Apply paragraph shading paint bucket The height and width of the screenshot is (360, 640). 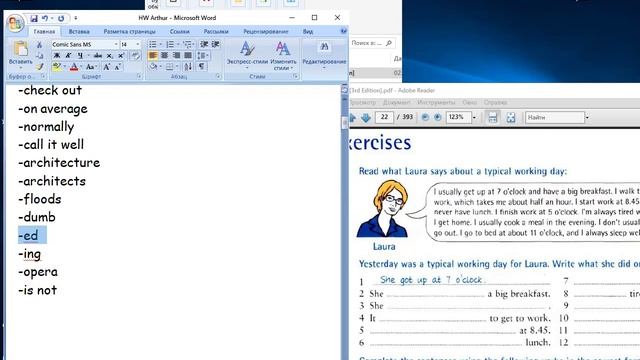coord(153,67)
